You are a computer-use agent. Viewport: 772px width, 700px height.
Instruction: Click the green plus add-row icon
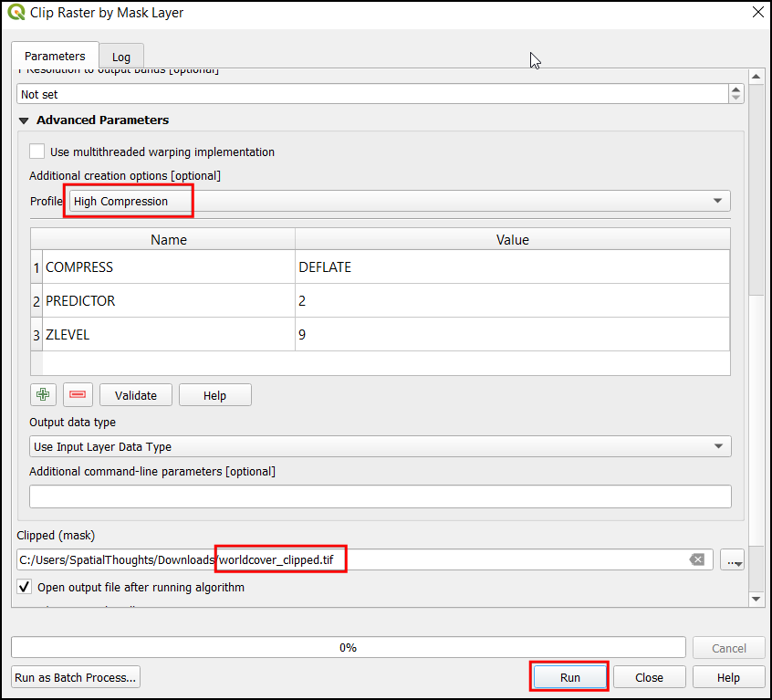42,395
